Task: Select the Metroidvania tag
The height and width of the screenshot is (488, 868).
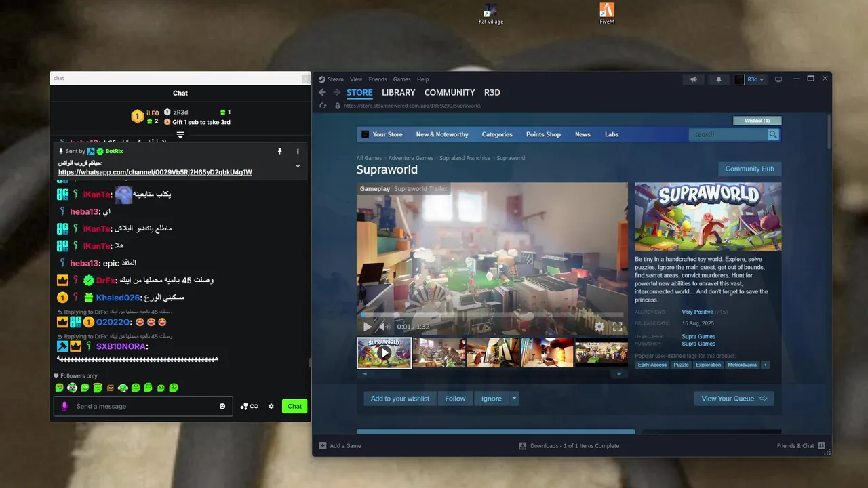Action: [x=742, y=365]
